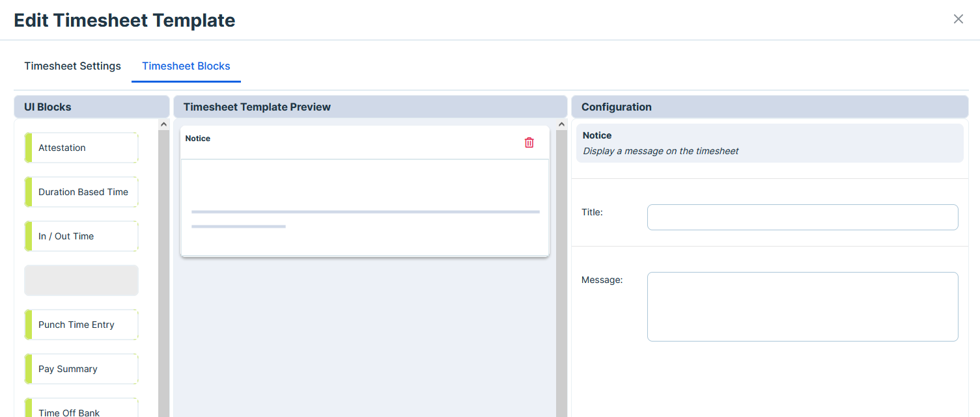Delete the Notice block with trash icon
Image resolution: width=980 pixels, height=417 pixels.
click(x=529, y=142)
